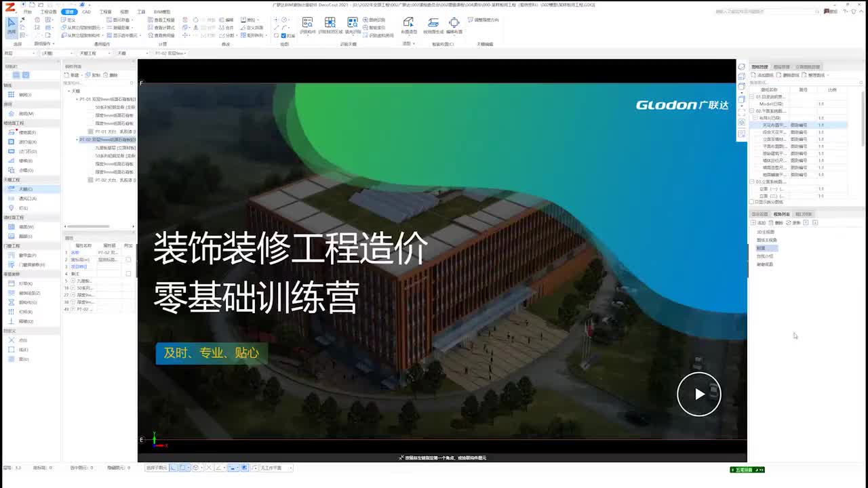Collapse 01 drawing group in drawing manager
Viewport: 868px width, 488px height.
pos(752,97)
